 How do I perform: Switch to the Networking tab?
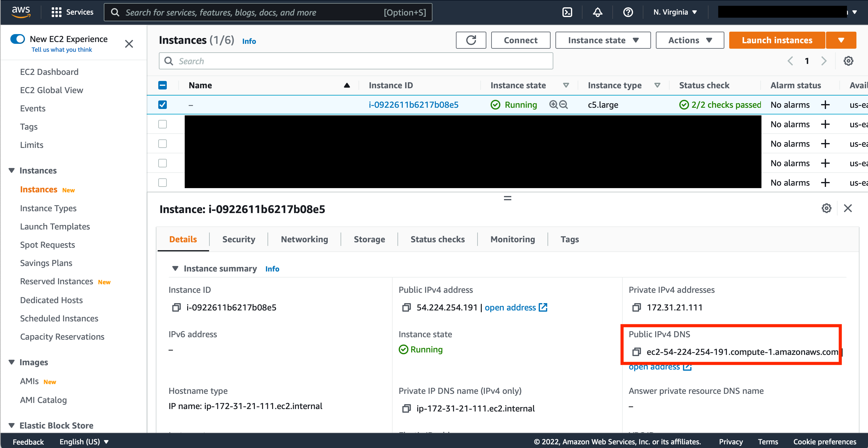[x=304, y=240]
